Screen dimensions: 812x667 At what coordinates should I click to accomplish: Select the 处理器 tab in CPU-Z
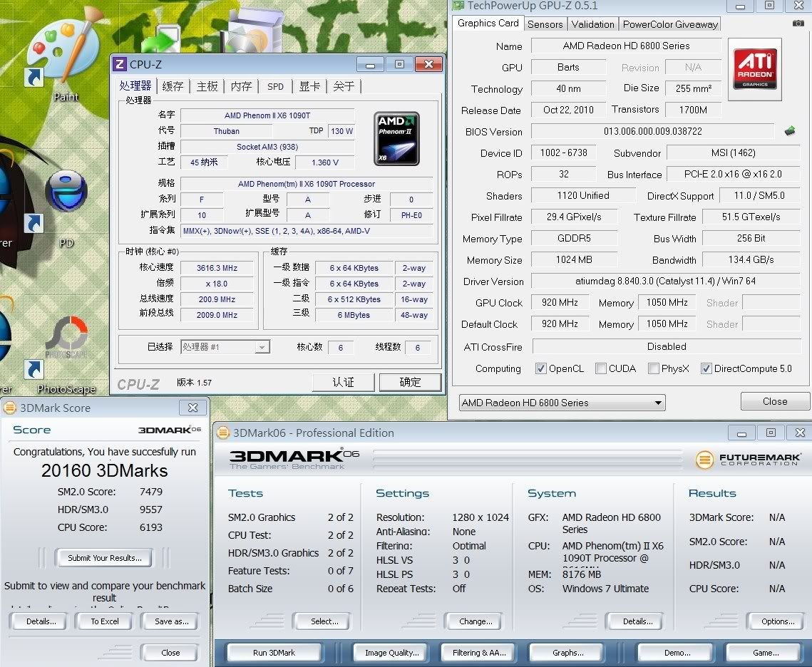(x=135, y=86)
